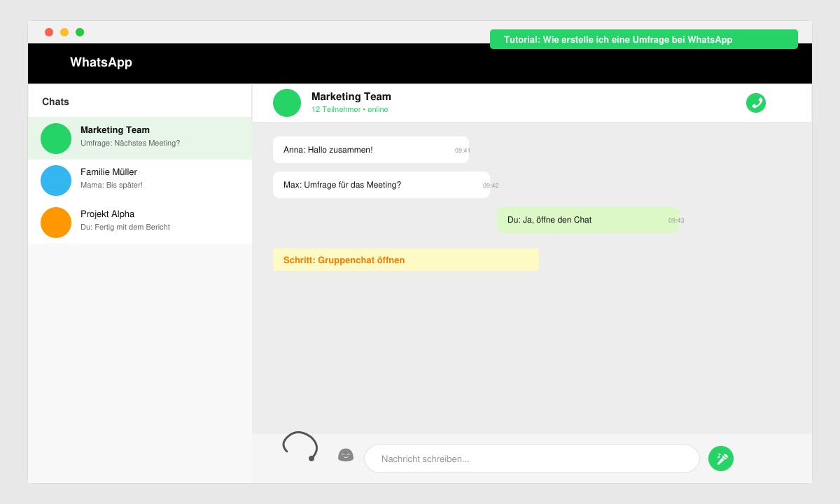Start a call with the phone icon

[x=756, y=103]
